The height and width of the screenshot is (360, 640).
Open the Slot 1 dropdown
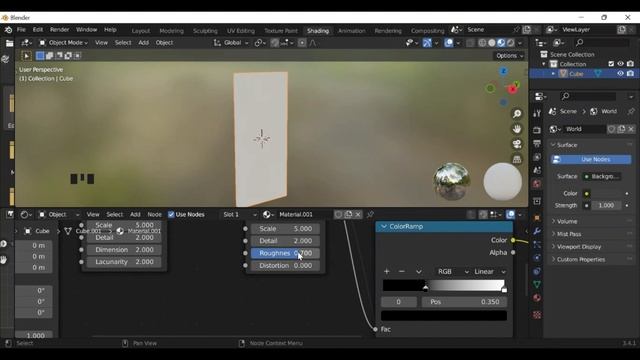tap(240, 214)
